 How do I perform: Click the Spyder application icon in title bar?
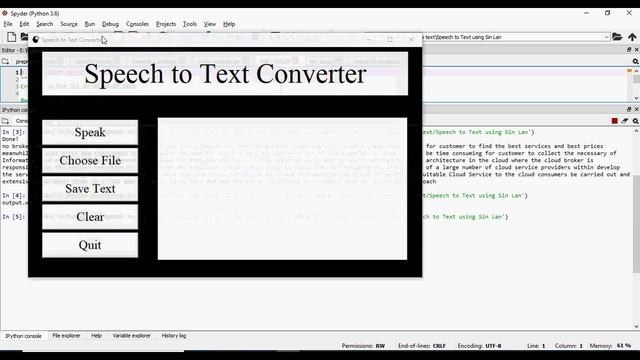tap(5, 13)
